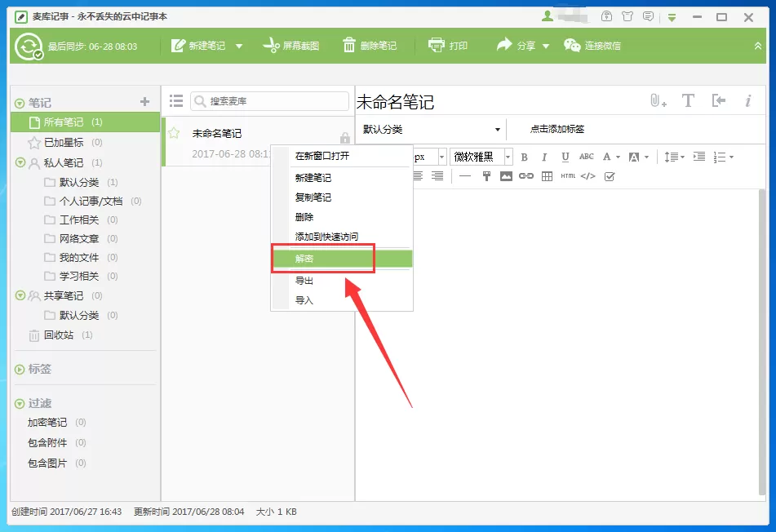Open the 学习相关 folder
This screenshot has width=776, height=532.
point(81,276)
